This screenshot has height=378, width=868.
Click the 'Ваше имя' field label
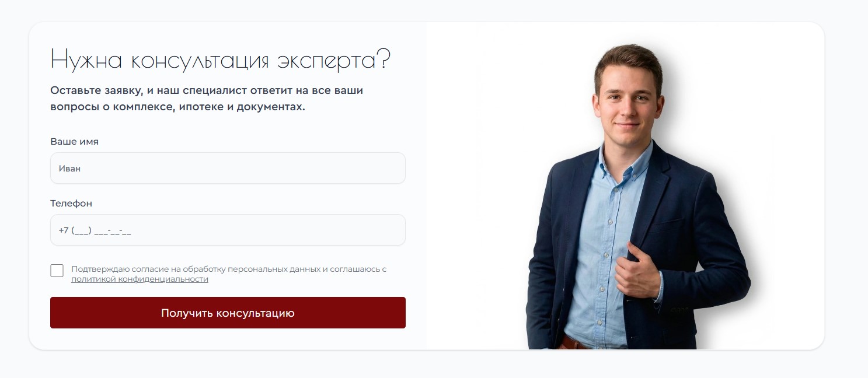[74, 142]
